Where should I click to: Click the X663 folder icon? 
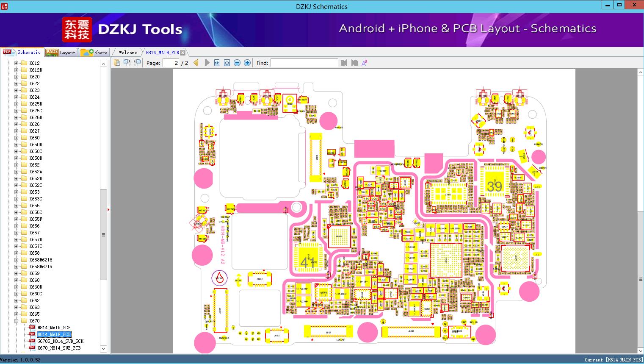coord(24,307)
